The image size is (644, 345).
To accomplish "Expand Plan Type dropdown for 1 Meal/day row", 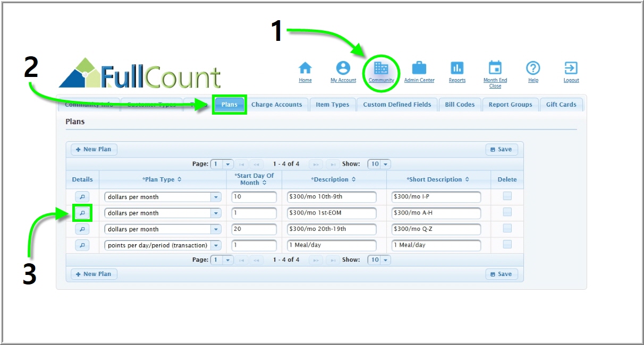I will 216,245.
